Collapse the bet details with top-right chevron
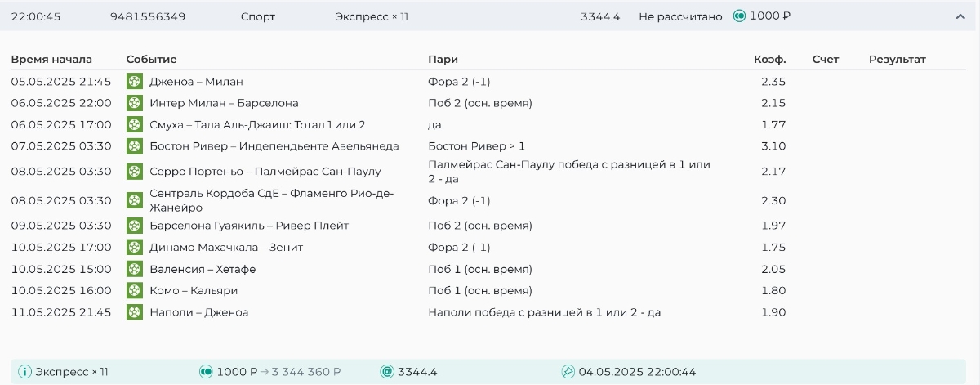This screenshot has width=980, height=385. pyautogui.click(x=960, y=16)
